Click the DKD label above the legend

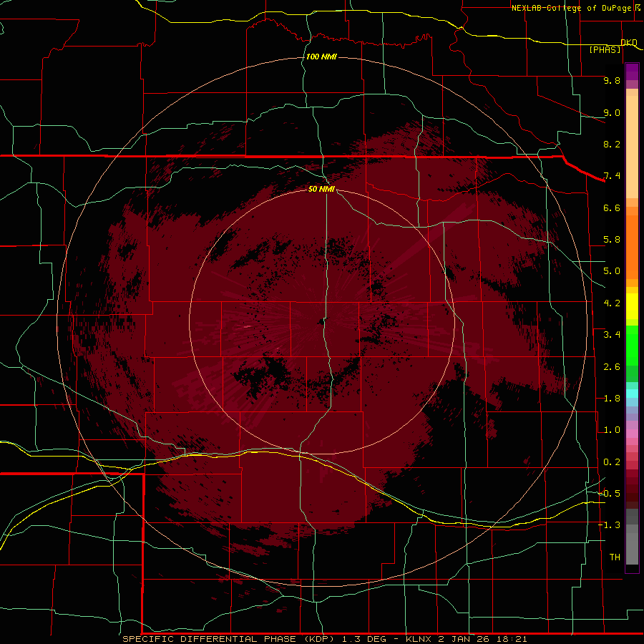click(x=629, y=42)
